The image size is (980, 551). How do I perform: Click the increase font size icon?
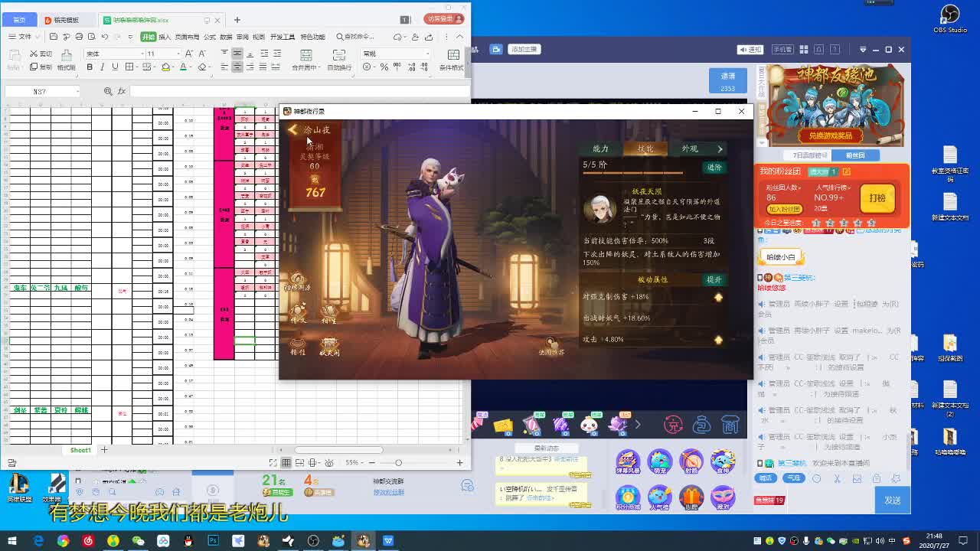pos(189,54)
